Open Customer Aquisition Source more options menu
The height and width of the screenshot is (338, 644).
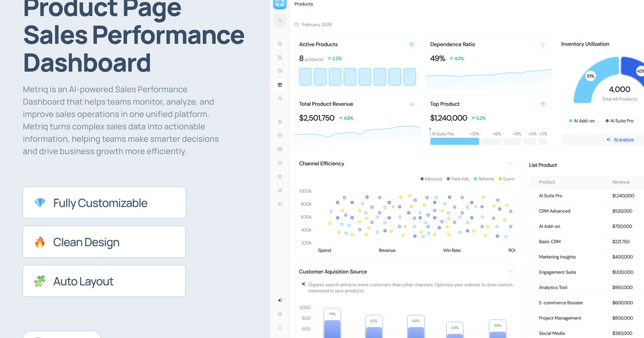(x=510, y=272)
